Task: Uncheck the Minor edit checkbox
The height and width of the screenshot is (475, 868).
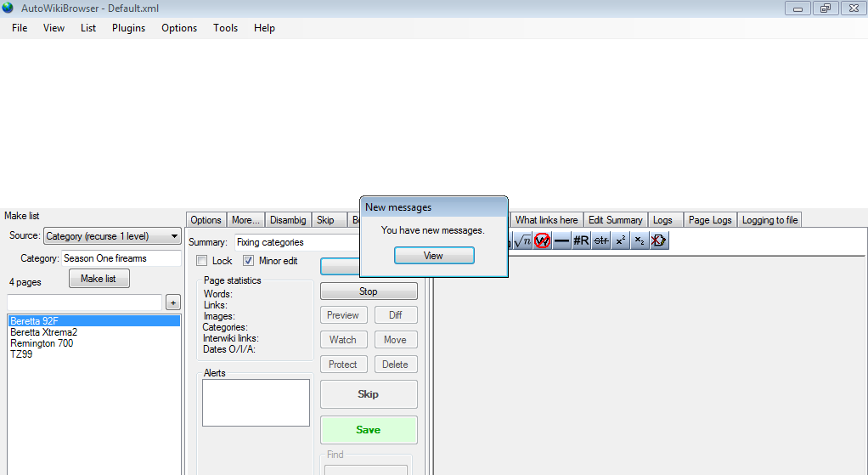Action: coord(249,261)
